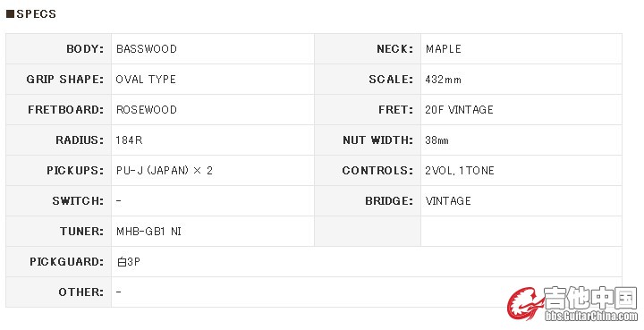Click the MHB-GB1 NI tuner value

click(x=148, y=231)
